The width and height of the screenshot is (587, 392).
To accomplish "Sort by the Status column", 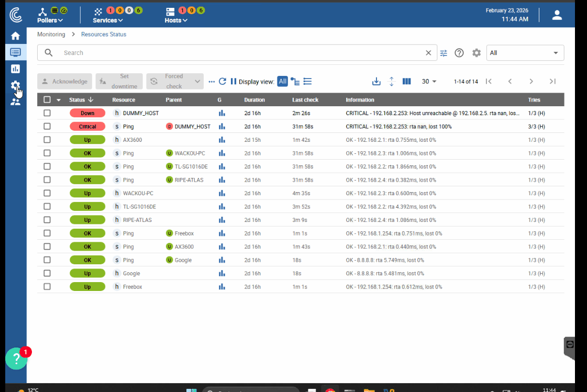I will 81,100.
